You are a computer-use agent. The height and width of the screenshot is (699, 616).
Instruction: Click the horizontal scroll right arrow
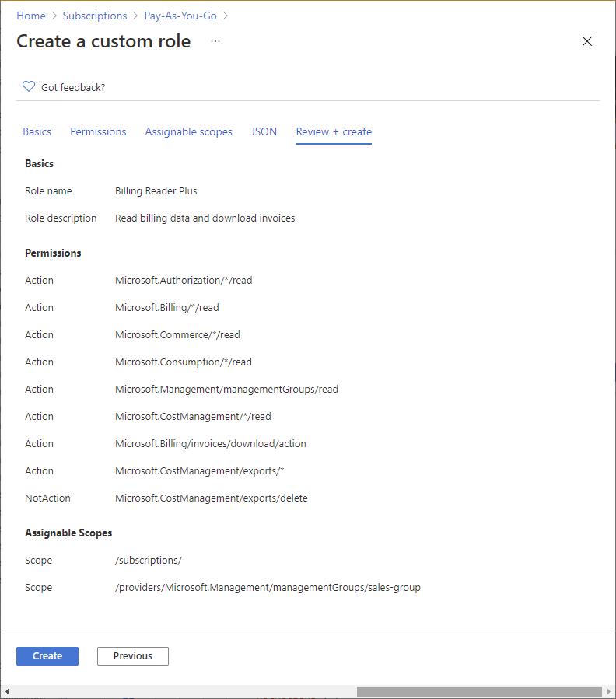(x=608, y=691)
